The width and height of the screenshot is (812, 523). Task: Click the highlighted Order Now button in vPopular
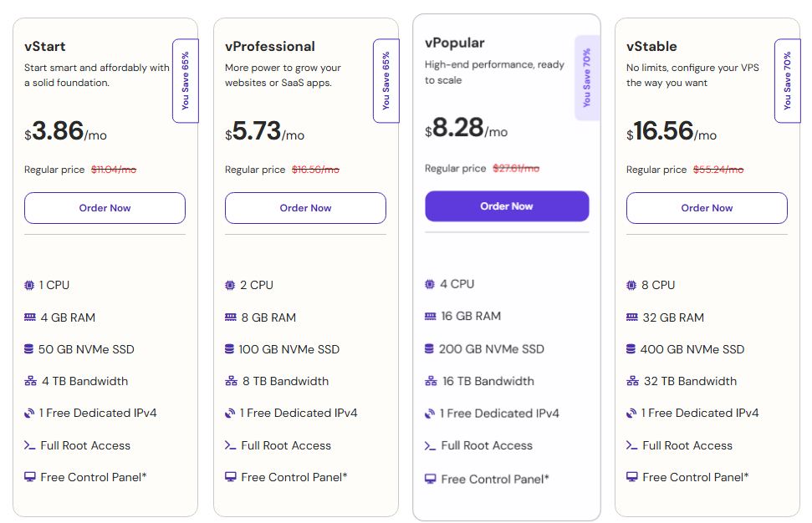point(506,206)
